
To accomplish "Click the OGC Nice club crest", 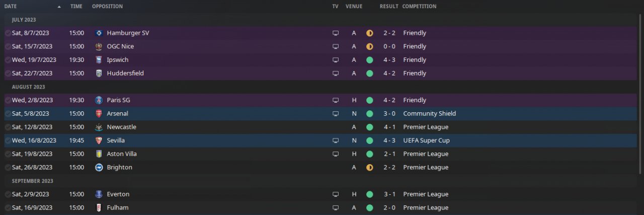I will coord(99,46).
